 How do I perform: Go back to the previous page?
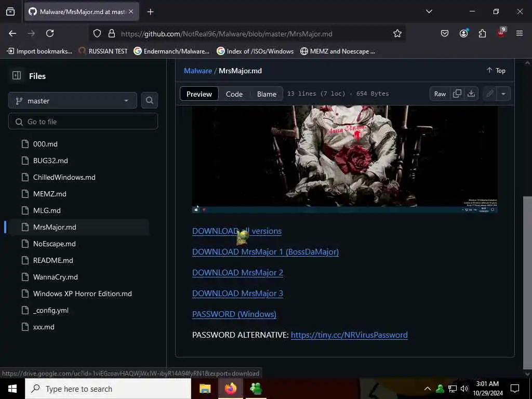[12, 33]
